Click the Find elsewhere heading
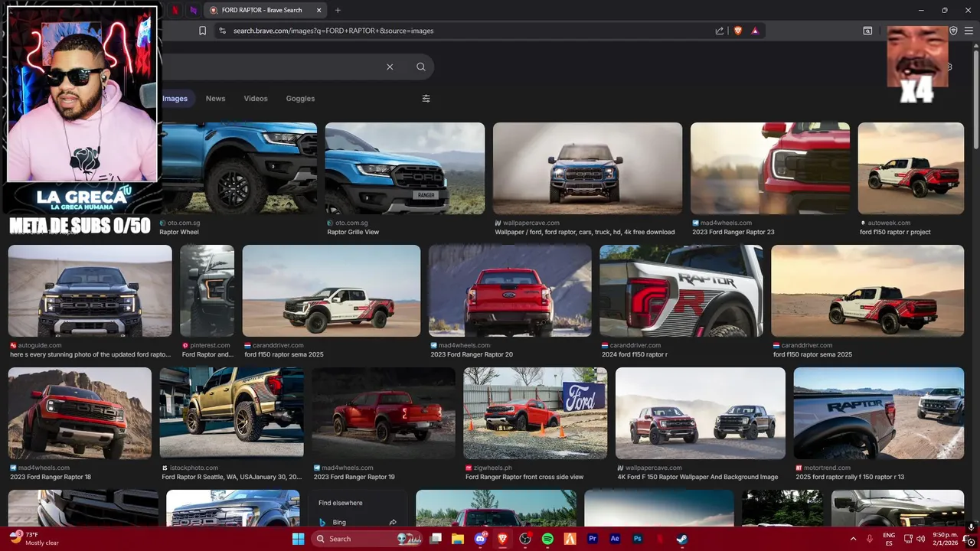The image size is (980, 551). pyautogui.click(x=341, y=503)
